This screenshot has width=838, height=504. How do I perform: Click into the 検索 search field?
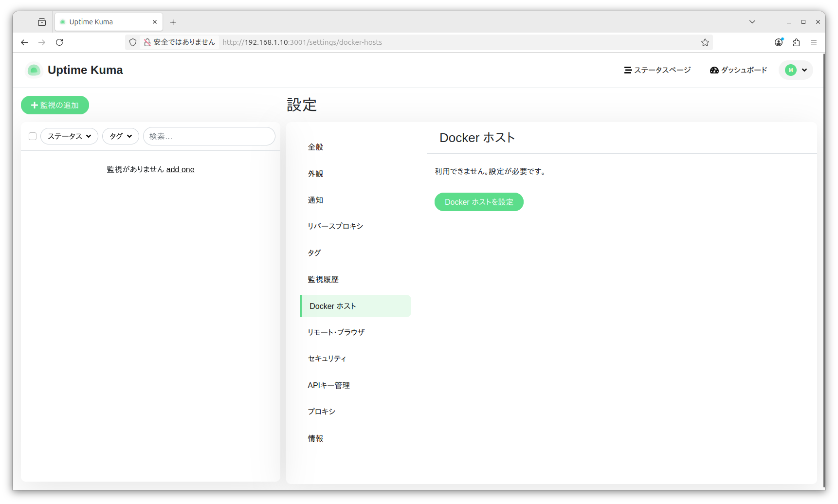click(209, 136)
